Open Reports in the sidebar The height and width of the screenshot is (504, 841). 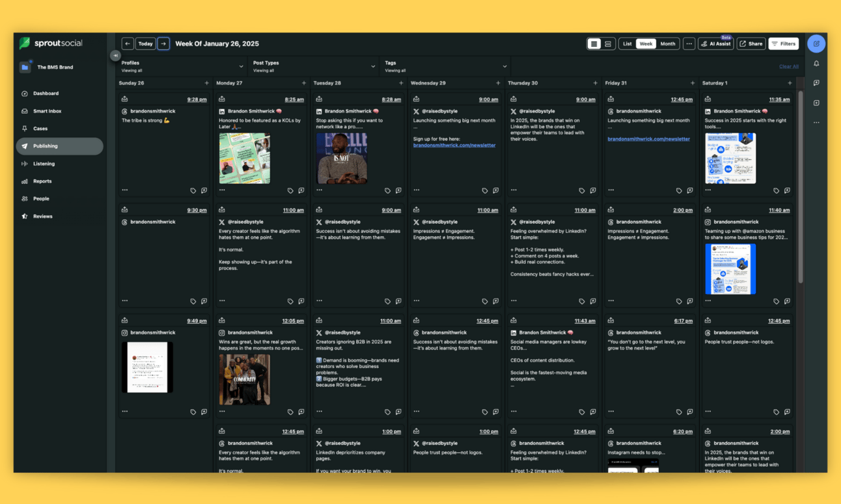(x=59, y=181)
